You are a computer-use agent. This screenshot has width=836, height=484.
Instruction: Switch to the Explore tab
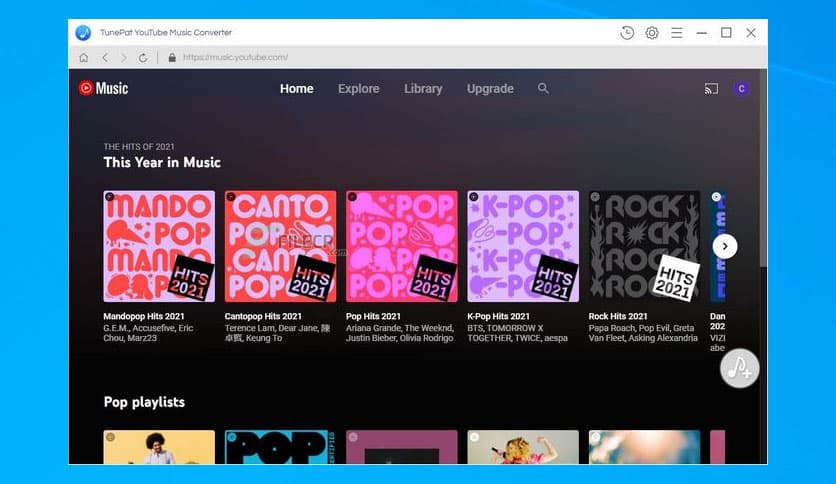(x=358, y=88)
